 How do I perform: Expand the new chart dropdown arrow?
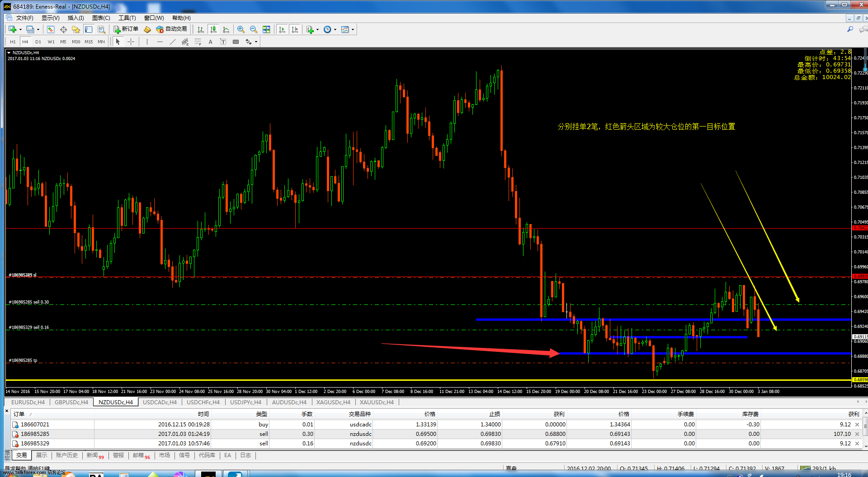click(x=20, y=29)
